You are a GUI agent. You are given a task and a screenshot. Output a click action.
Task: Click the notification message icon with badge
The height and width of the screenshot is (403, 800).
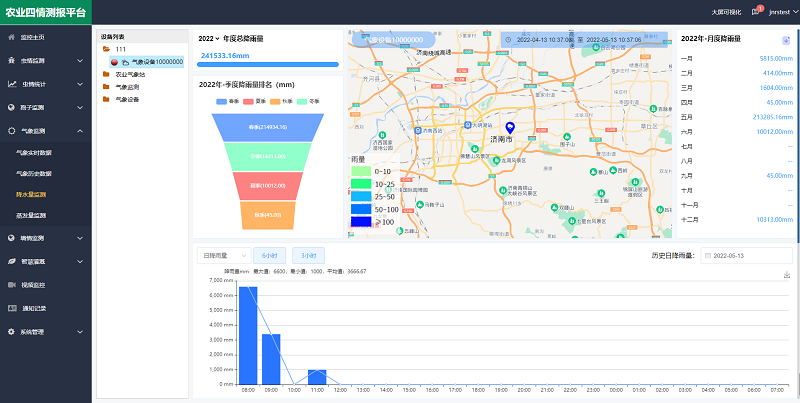coord(757,12)
